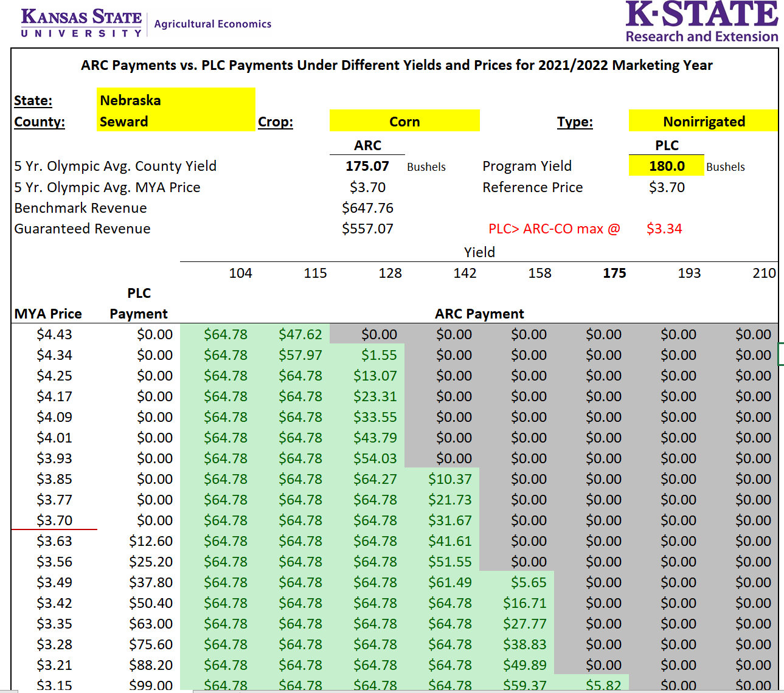Select the Nonirrigated type cell
This screenshot has width=784, height=693.
click(x=703, y=122)
